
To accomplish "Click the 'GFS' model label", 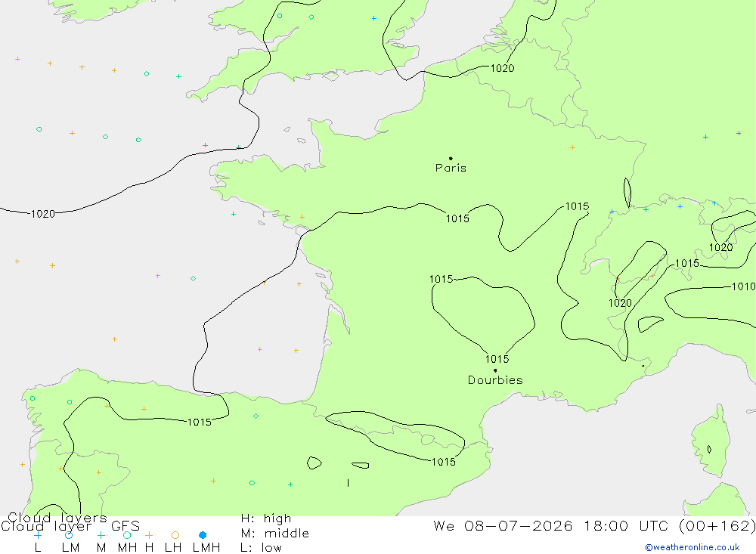I will click(125, 526).
